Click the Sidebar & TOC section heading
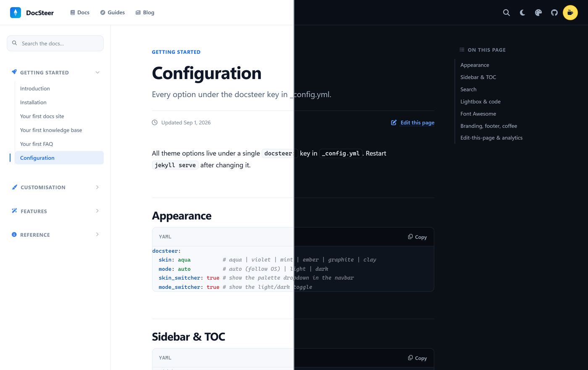Viewport: 588px width, 370px height. coord(189,337)
